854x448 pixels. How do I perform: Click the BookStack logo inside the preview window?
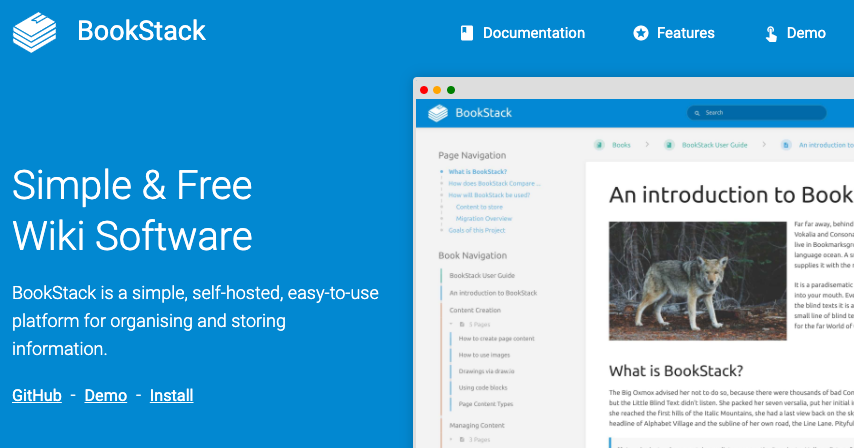(438, 113)
